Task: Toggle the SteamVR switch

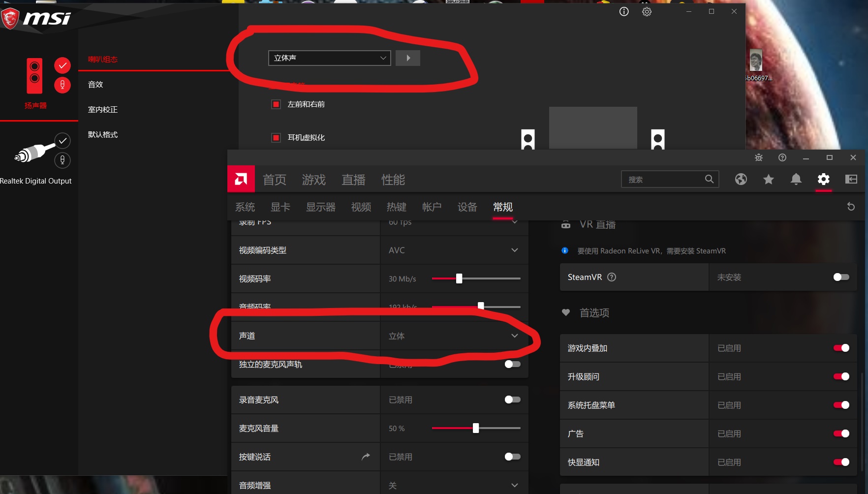Action: click(x=841, y=277)
